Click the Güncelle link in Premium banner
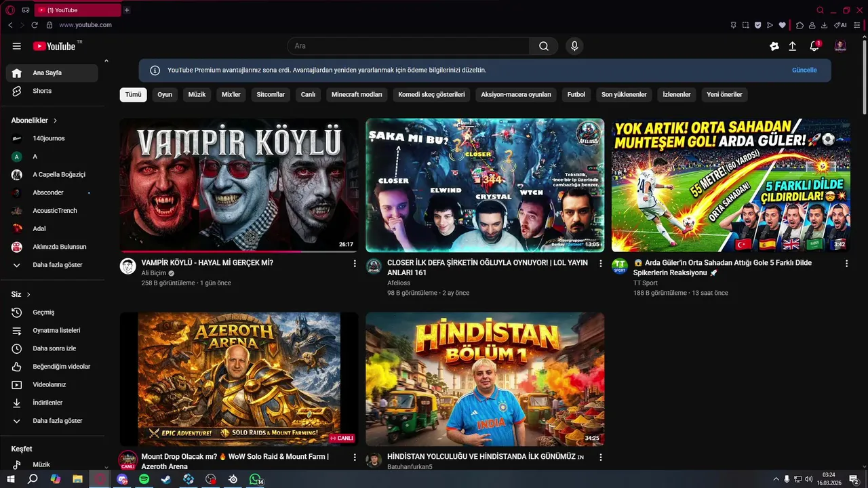Screen dimensions: 868x488 click(x=804, y=70)
